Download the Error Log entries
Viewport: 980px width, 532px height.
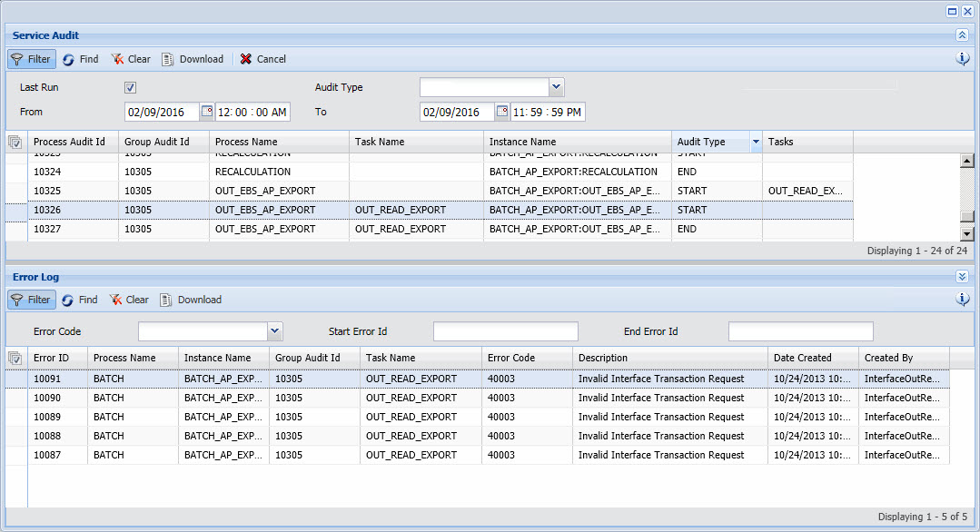tap(190, 300)
